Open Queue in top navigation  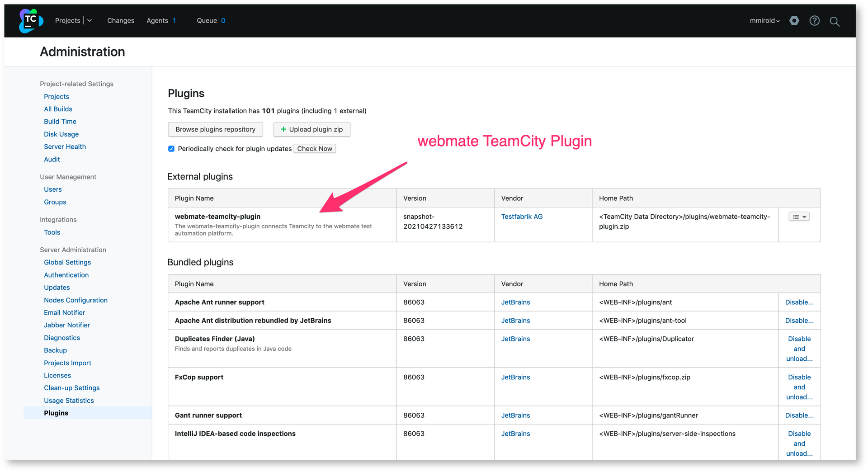(207, 21)
